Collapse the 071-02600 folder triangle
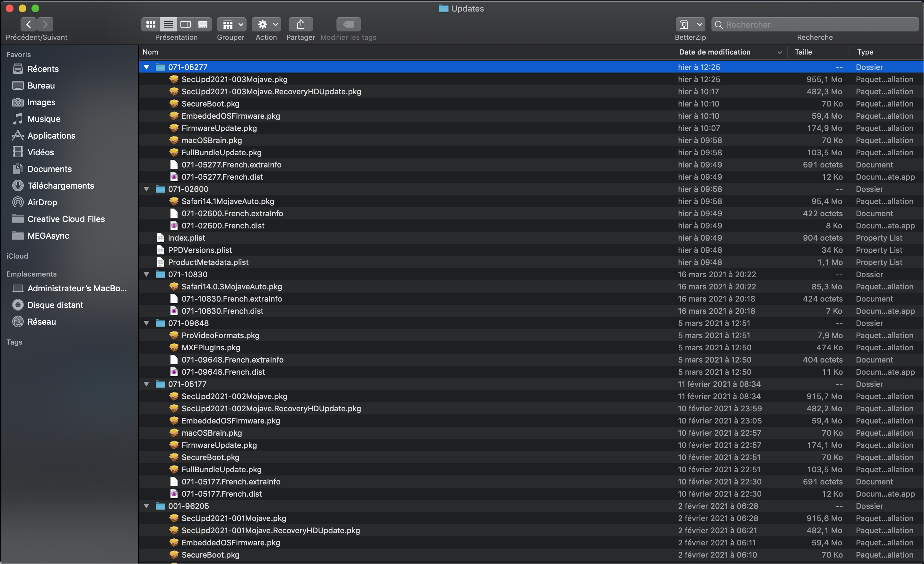 (x=147, y=189)
